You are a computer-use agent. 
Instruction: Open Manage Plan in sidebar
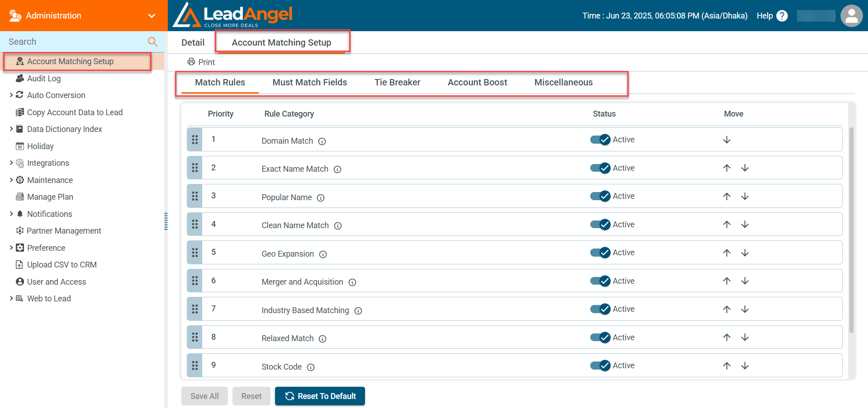click(x=50, y=197)
